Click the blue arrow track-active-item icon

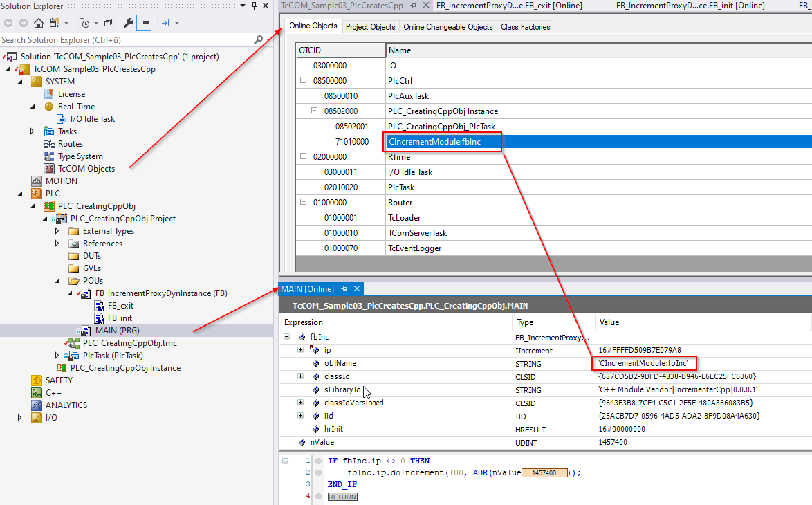(165, 23)
